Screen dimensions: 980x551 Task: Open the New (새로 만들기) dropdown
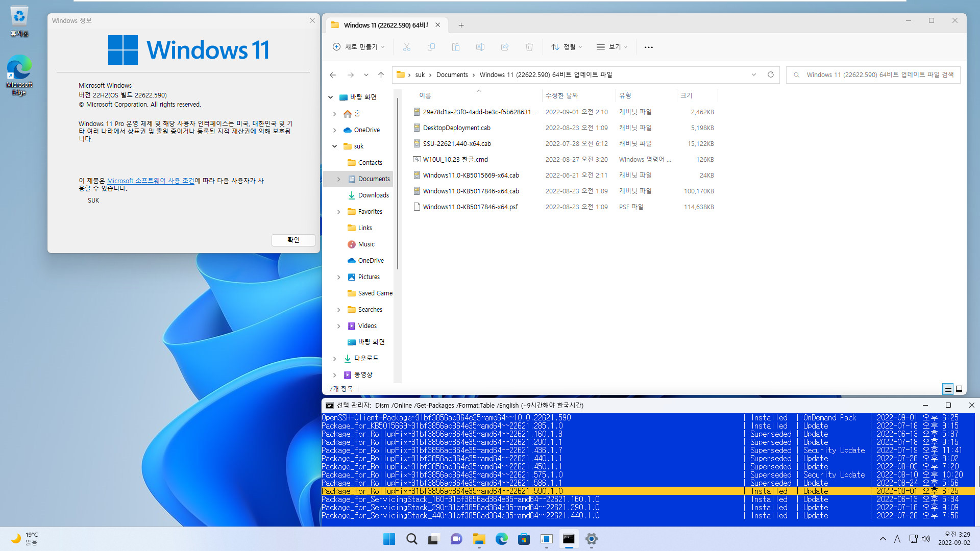[x=358, y=47]
